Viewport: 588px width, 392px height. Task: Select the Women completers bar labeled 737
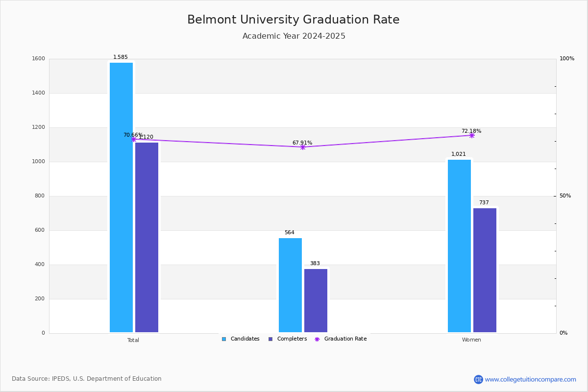pyautogui.click(x=485, y=270)
